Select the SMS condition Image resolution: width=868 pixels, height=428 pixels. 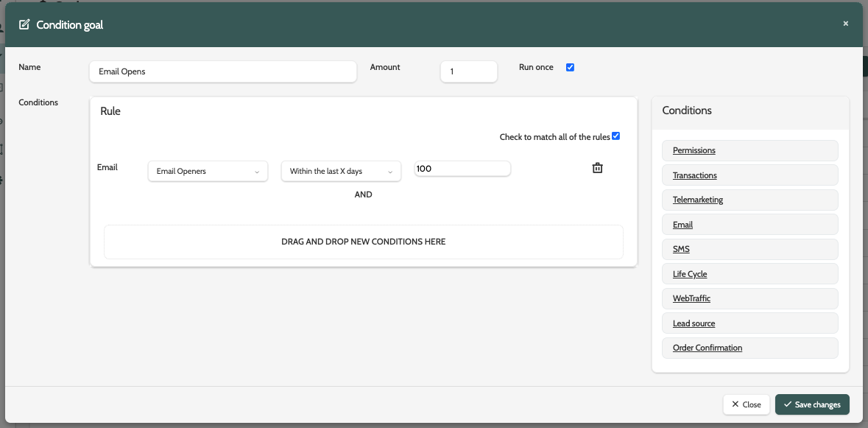point(749,249)
